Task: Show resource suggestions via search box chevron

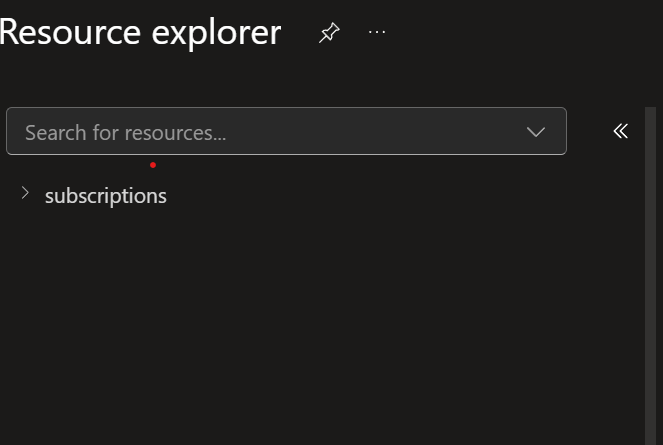Action: [x=536, y=132]
